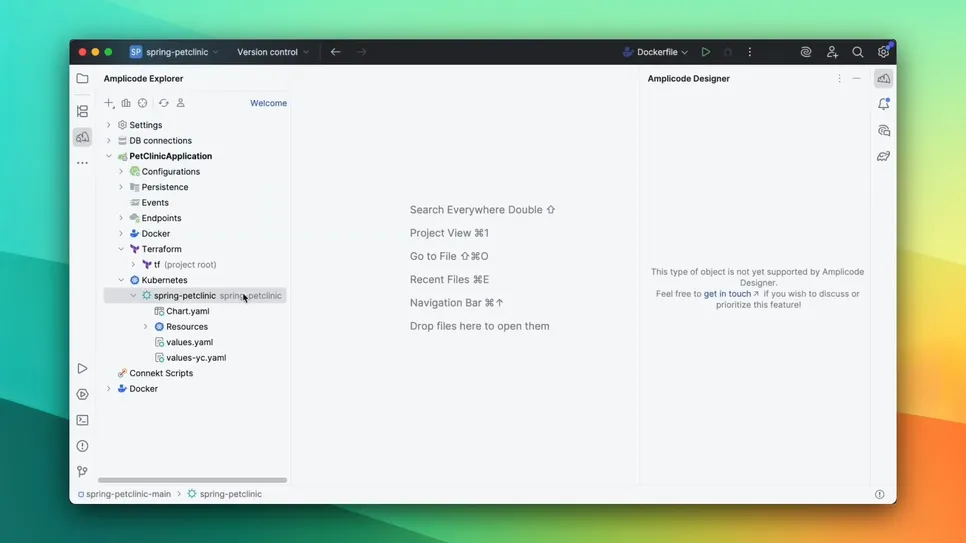Expand the Resources folder node

coord(146,327)
